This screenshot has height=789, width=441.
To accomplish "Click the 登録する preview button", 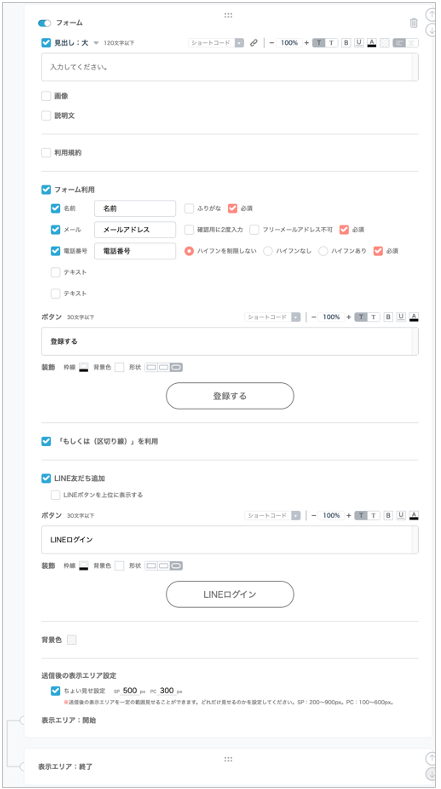I will pyautogui.click(x=230, y=396).
